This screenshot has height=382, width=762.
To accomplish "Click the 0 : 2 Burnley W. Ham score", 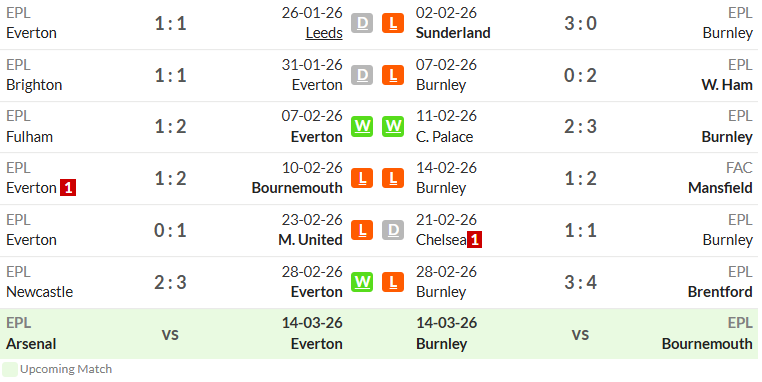I will 580,75.
